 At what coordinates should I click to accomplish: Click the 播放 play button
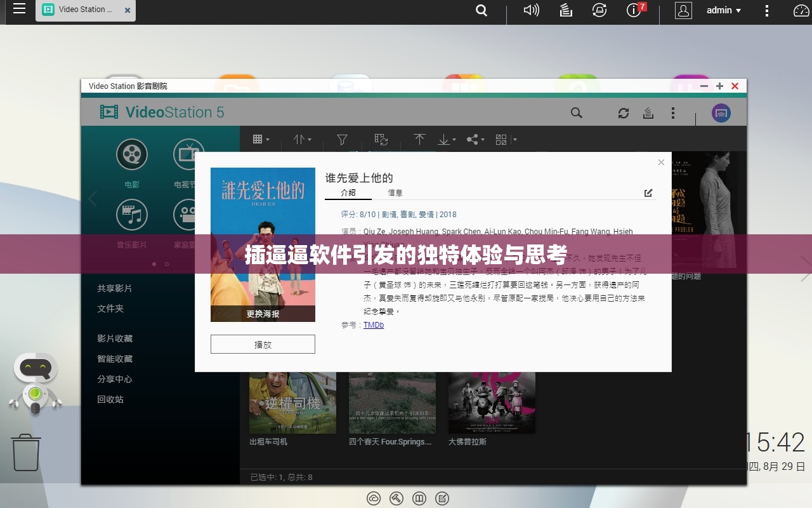coord(263,344)
